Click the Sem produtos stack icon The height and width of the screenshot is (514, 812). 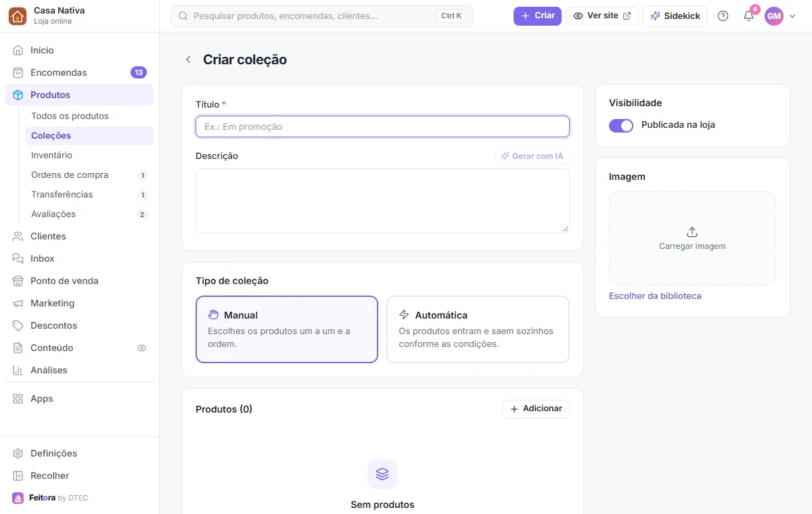[382, 474]
